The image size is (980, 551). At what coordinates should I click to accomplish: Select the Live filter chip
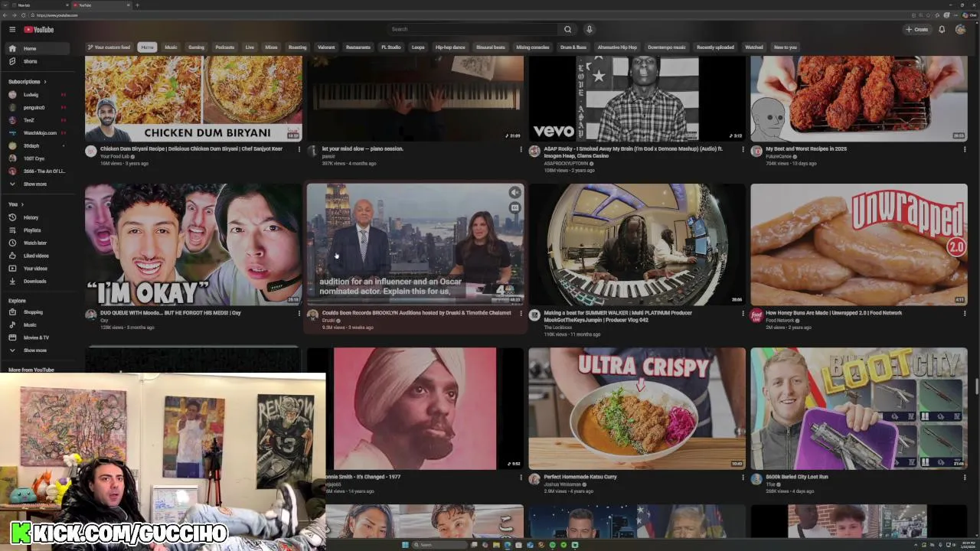tap(250, 47)
